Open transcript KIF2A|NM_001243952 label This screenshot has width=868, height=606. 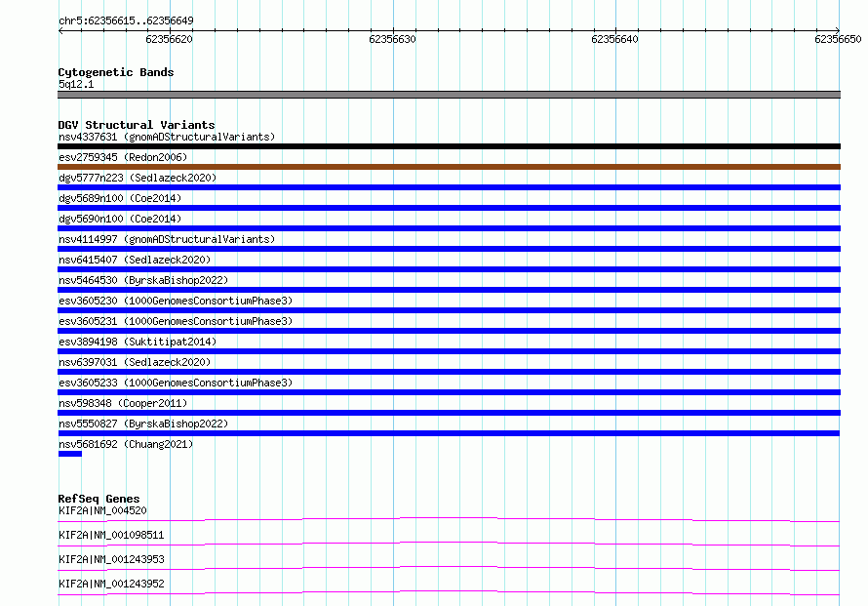[x=111, y=584]
